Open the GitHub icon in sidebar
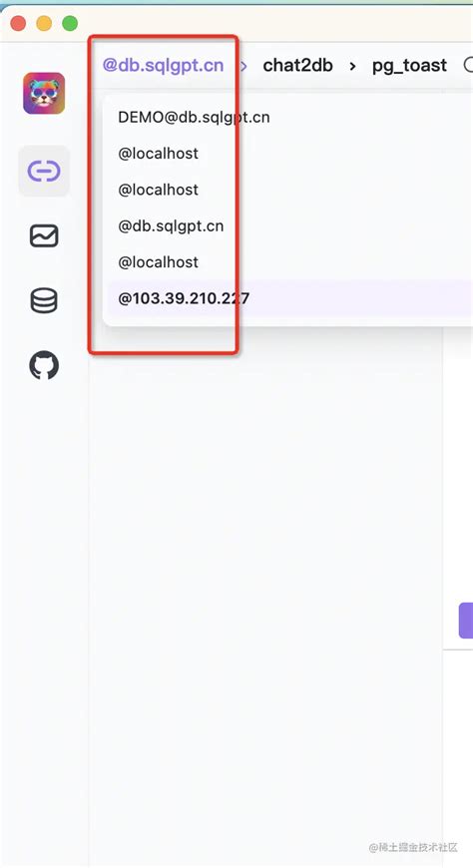The image size is (473, 868). click(44, 366)
